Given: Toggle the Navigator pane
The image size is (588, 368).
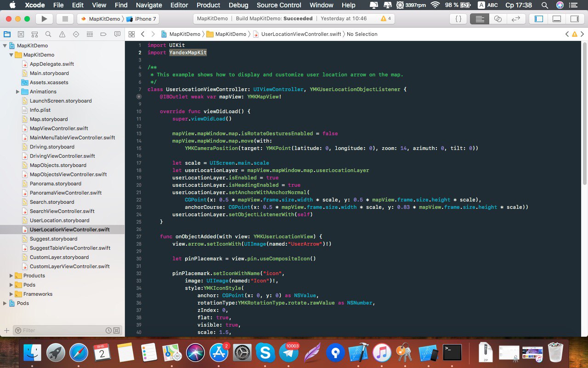Looking at the screenshot, I should click(x=539, y=19).
